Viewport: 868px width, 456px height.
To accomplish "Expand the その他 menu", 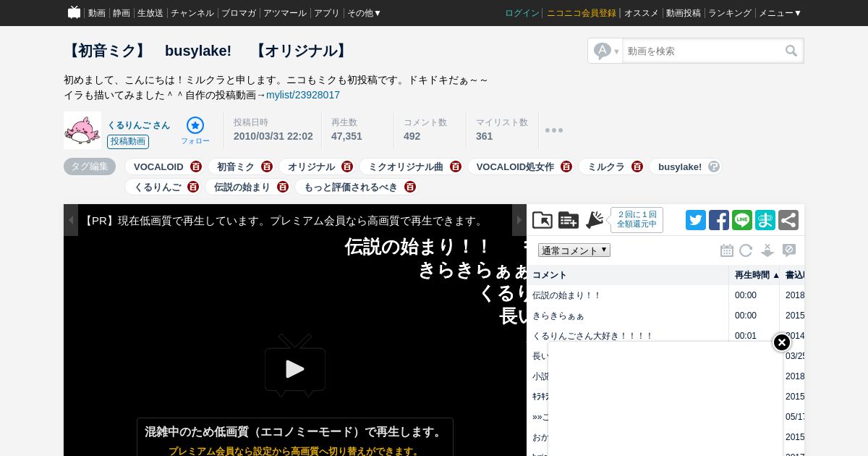I will (x=365, y=13).
